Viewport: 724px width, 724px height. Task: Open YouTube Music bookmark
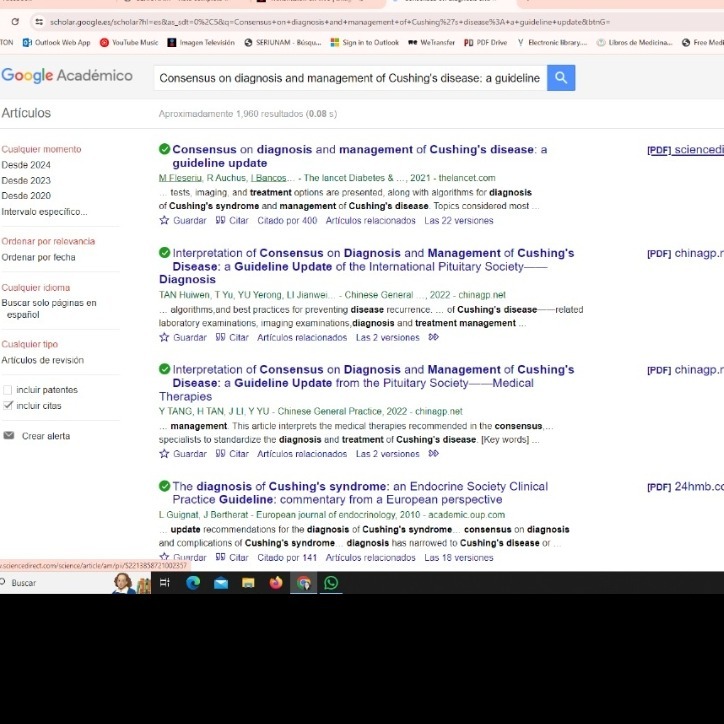129,42
